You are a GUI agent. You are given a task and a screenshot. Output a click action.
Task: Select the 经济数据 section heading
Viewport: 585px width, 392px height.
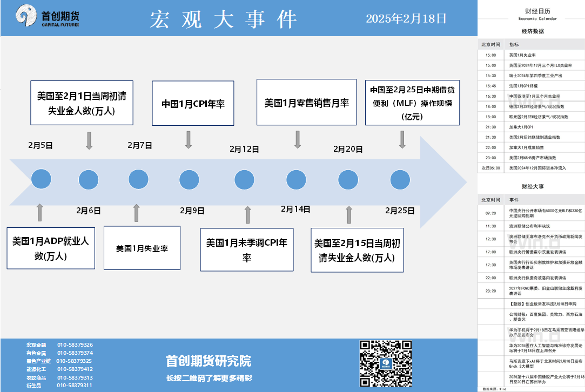coord(533,31)
